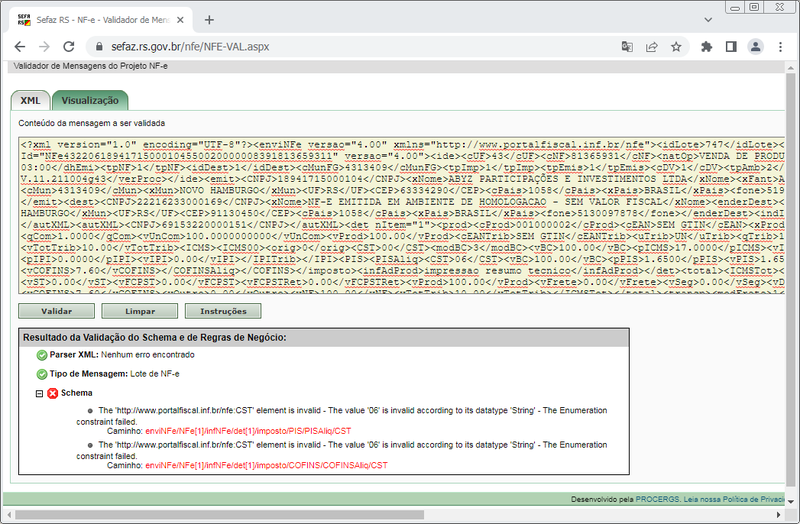
Task: Toggle the browser side panel
Action: tap(731, 47)
